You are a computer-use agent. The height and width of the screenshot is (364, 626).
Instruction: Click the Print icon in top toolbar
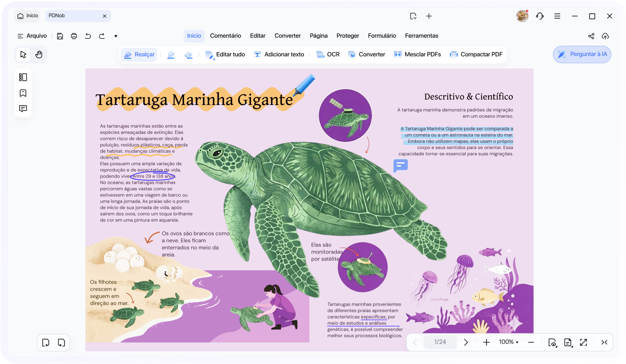74,36
